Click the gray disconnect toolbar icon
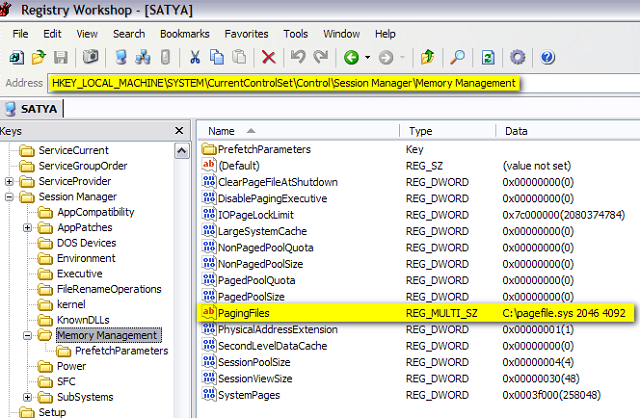The height and width of the screenshot is (418, 640). coord(165,58)
